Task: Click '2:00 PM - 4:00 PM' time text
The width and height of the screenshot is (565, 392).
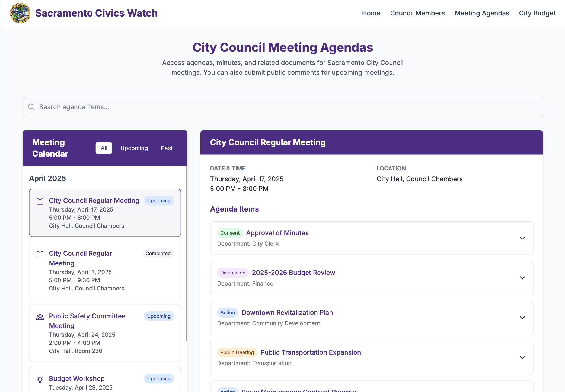Action: point(75,343)
